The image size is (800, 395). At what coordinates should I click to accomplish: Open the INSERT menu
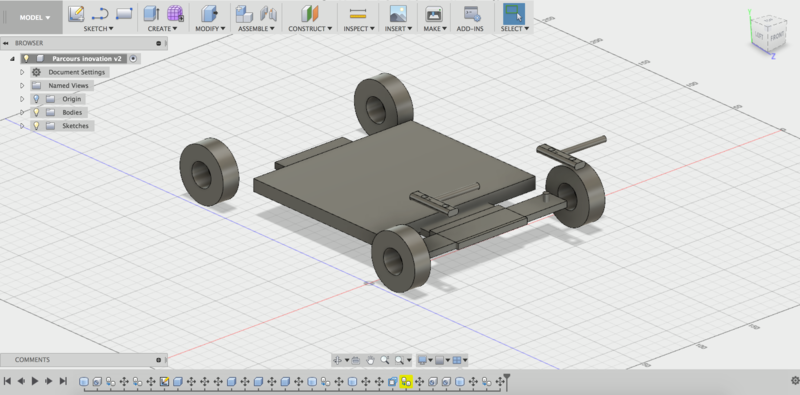pyautogui.click(x=398, y=29)
